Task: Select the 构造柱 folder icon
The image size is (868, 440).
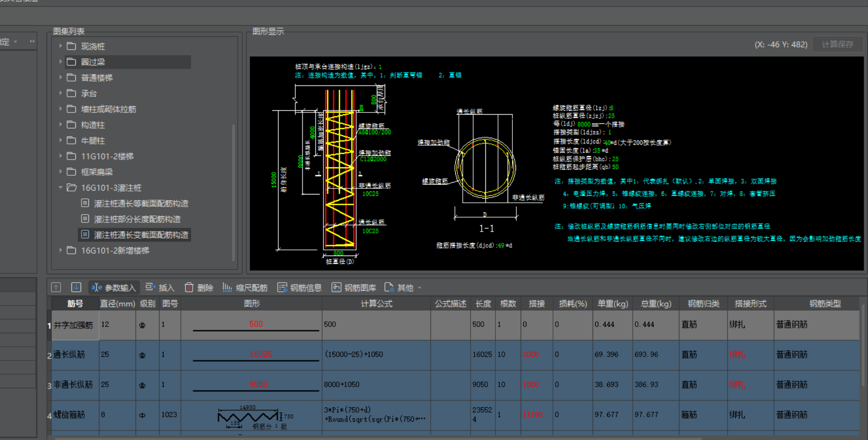Action: [x=71, y=124]
